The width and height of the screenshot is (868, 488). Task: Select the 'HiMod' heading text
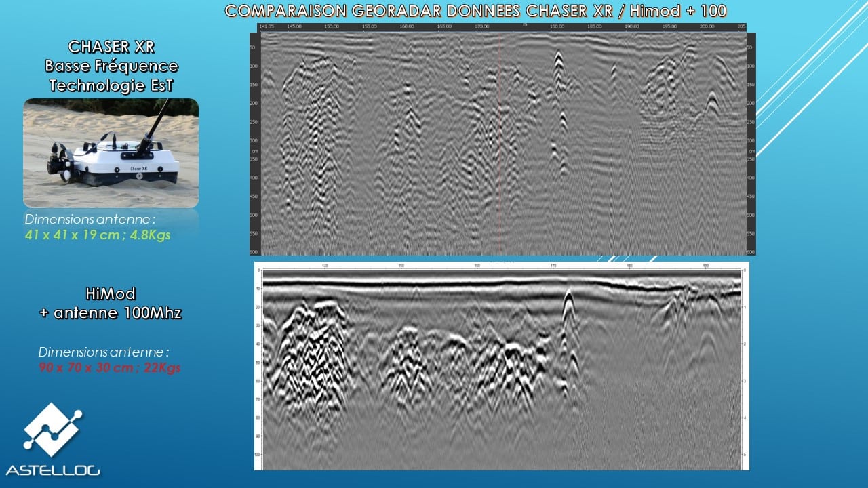point(111,293)
